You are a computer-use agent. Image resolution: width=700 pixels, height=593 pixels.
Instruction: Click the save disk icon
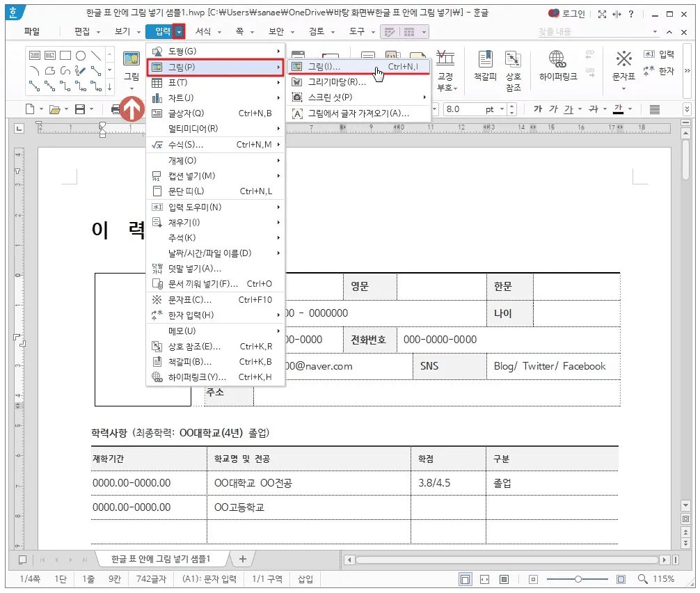pyautogui.click(x=80, y=109)
